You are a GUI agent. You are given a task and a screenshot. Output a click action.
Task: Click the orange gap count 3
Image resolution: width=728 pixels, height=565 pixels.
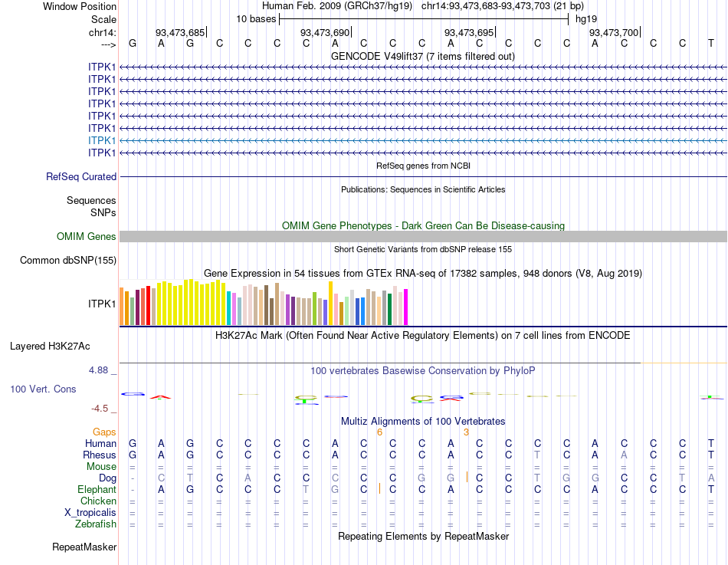[466, 432]
